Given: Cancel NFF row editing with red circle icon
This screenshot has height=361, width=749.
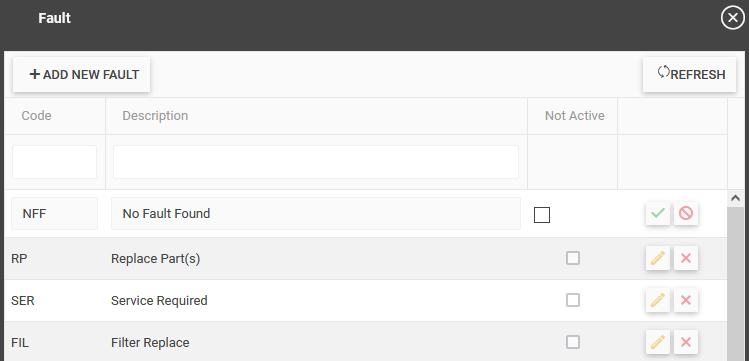Looking at the screenshot, I should click(x=686, y=213).
